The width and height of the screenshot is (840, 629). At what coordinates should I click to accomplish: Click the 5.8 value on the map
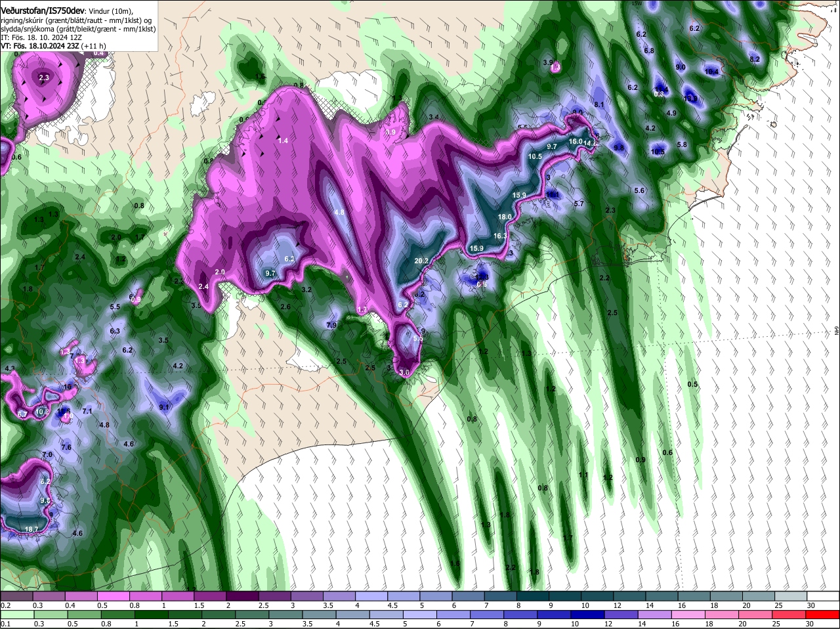[682, 144]
